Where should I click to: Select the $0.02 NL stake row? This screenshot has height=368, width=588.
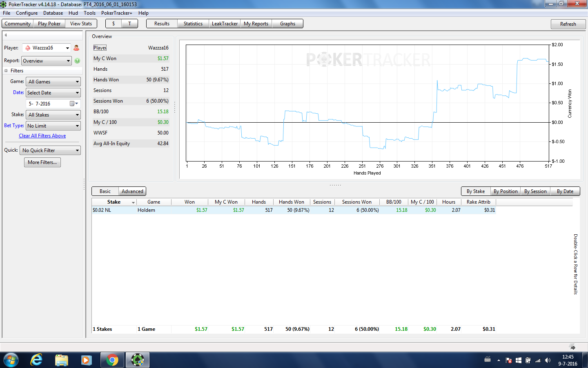[294, 210]
